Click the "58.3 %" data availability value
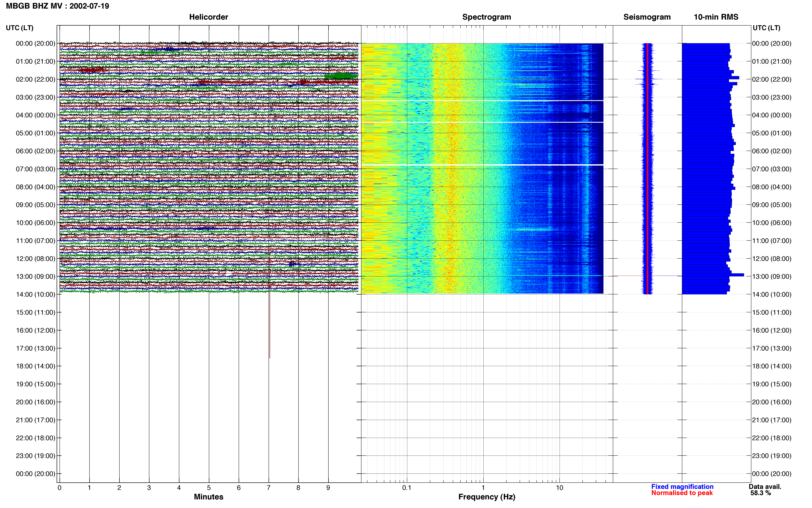The image size is (812, 508). (x=761, y=493)
